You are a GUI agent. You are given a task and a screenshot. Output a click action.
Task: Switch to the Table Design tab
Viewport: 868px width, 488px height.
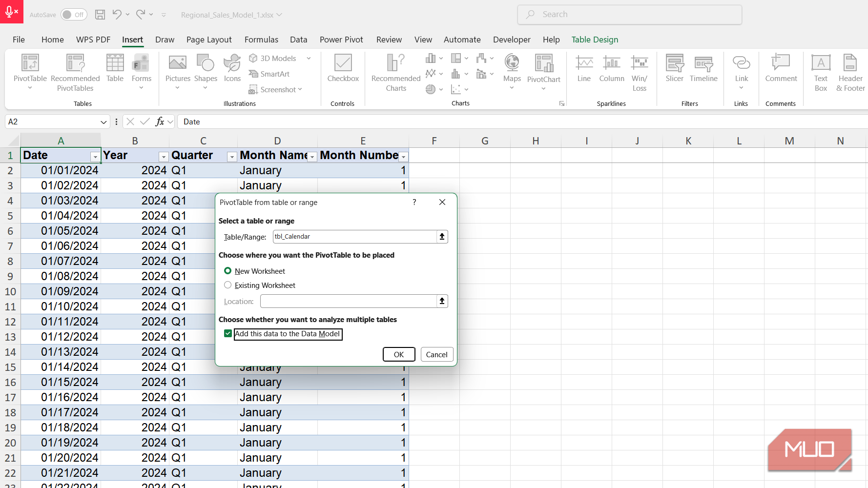[595, 40]
